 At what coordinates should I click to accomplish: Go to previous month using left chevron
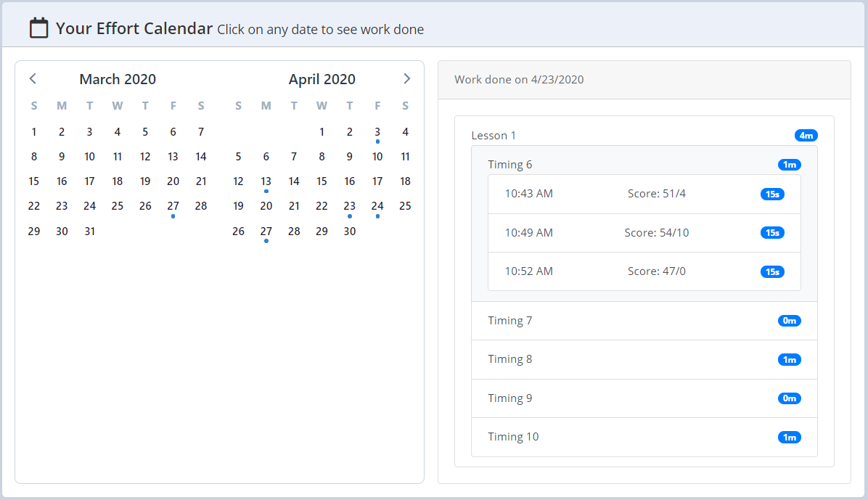click(33, 78)
